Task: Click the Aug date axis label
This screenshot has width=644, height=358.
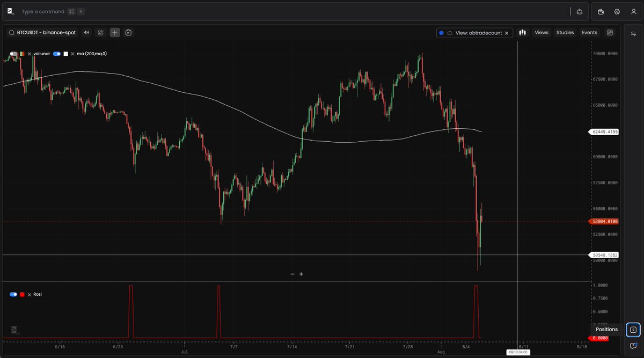Action: click(x=441, y=352)
